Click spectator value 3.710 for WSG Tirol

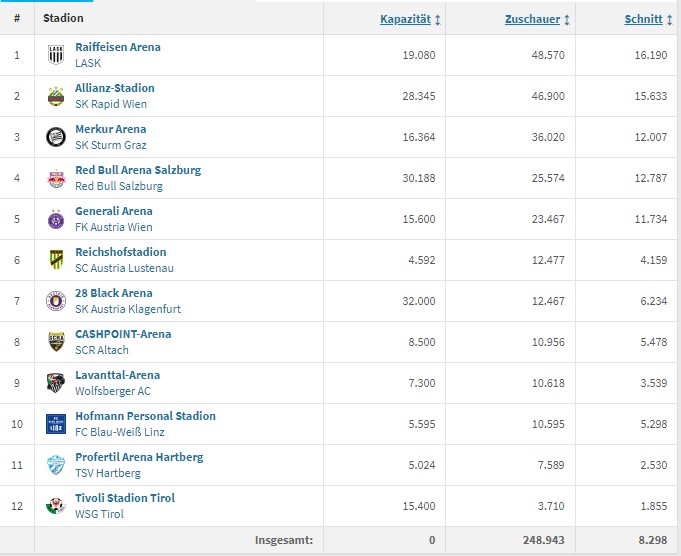pyautogui.click(x=551, y=506)
